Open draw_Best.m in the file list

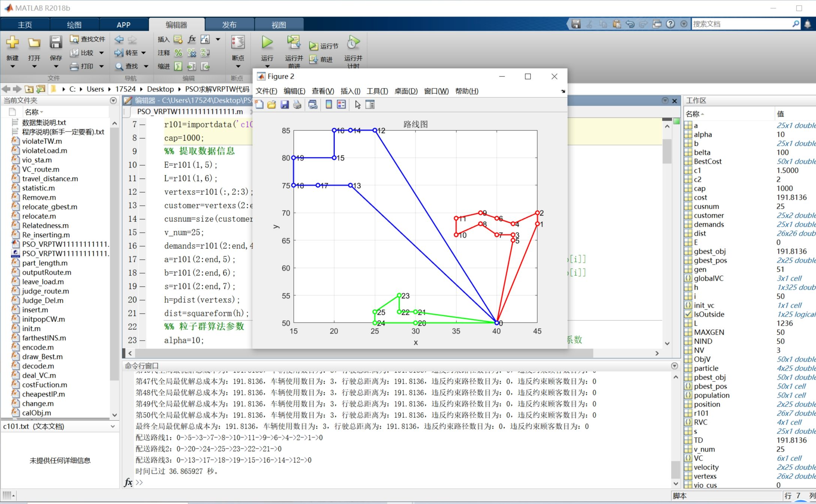pos(42,356)
